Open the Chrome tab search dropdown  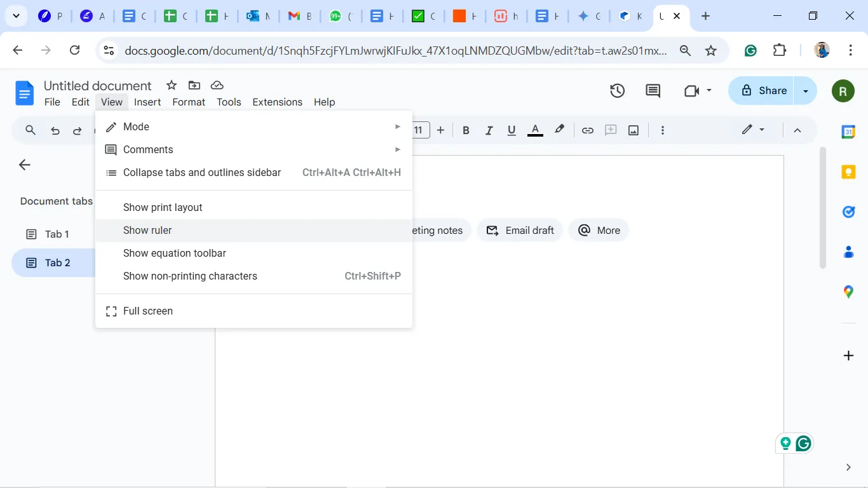16,17
